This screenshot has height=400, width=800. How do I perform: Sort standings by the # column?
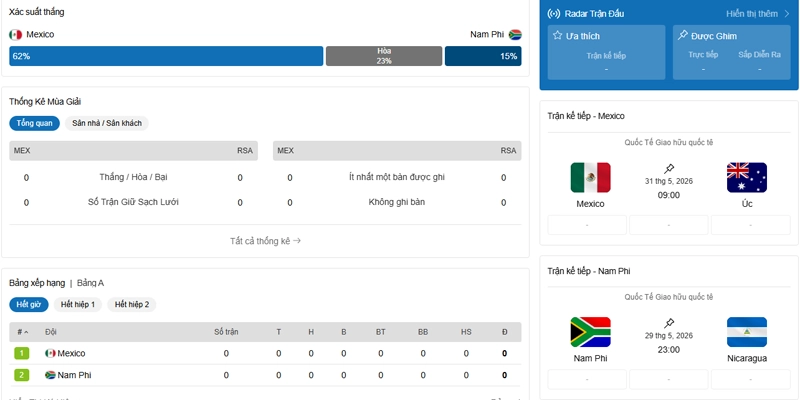click(x=22, y=332)
